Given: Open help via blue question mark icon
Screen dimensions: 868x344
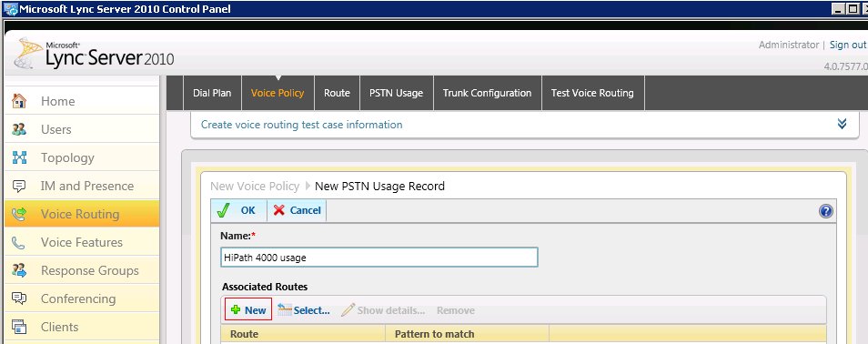Looking at the screenshot, I should coord(826,210).
